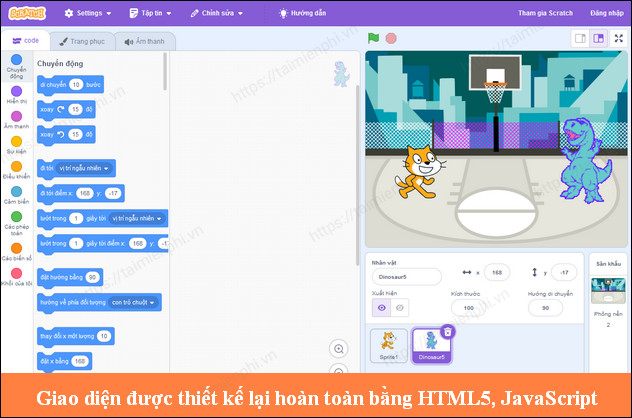Click the xoay counterclockwise 15 độ block

(x=66, y=135)
